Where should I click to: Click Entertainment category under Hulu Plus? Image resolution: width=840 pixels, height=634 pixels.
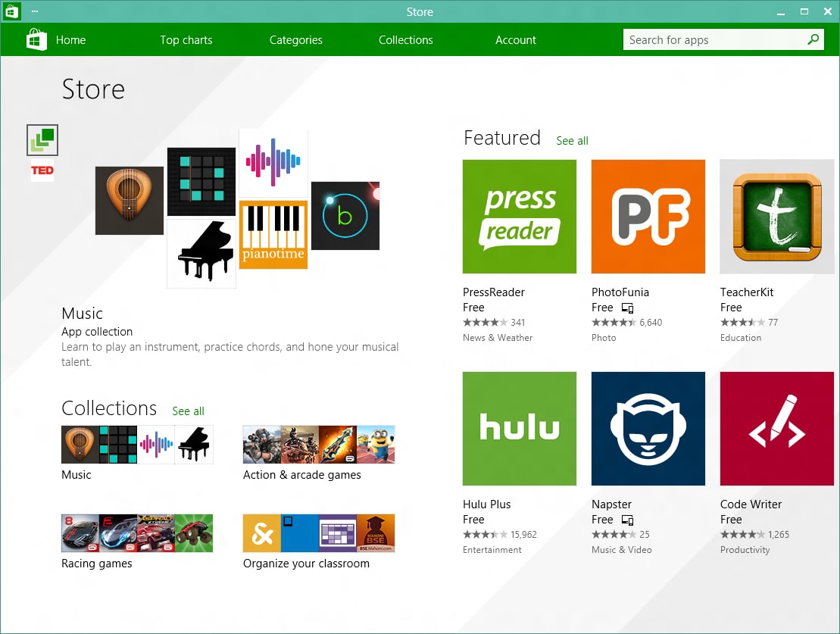[x=492, y=550]
